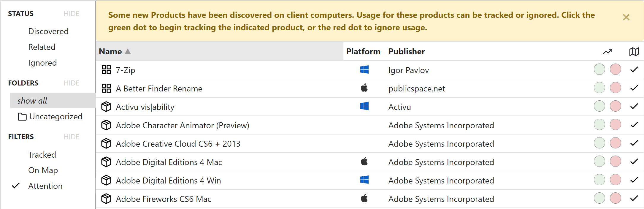Track Adobe Creative Cloud CS6 with green dot
644x209 pixels.
coord(599,143)
